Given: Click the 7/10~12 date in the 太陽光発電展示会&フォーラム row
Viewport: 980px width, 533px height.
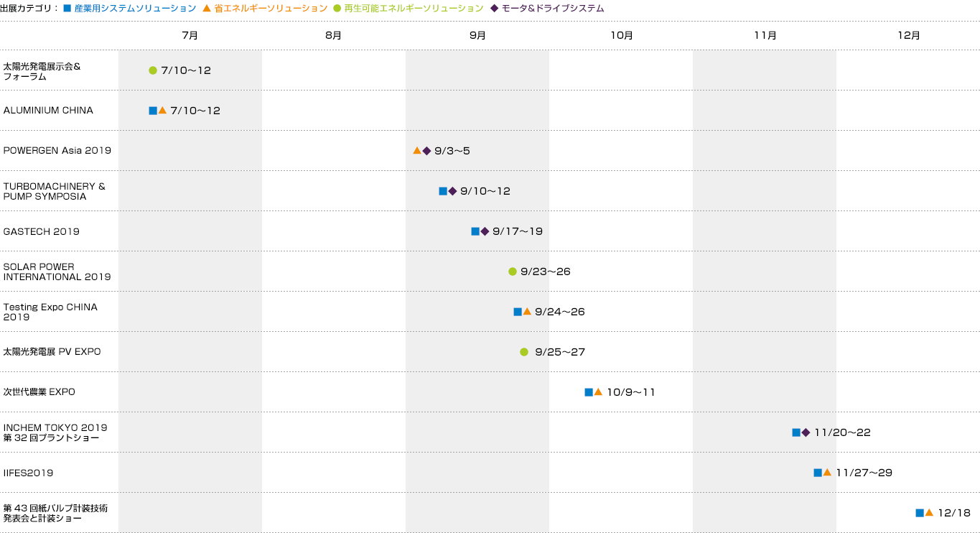Looking at the screenshot, I should click(186, 70).
